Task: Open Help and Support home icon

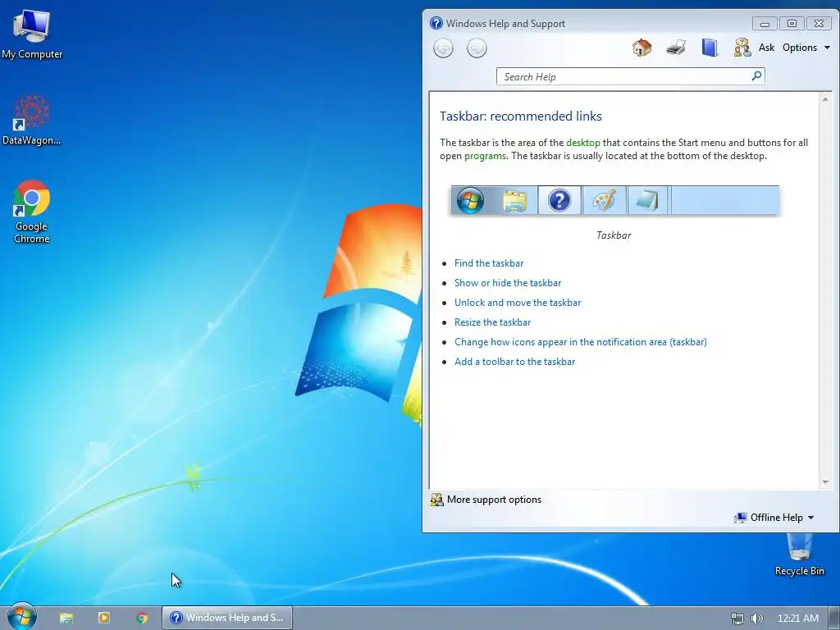Action: pyautogui.click(x=641, y=48)
